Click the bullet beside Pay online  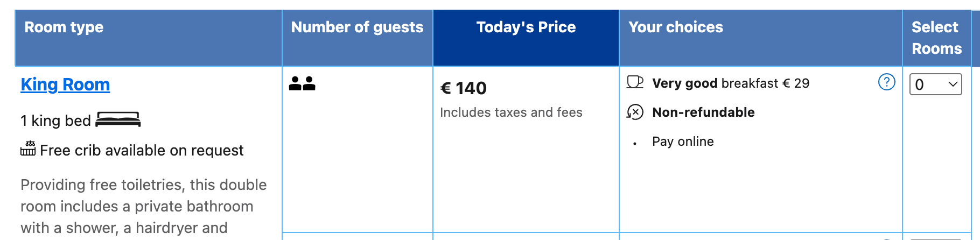635,144
